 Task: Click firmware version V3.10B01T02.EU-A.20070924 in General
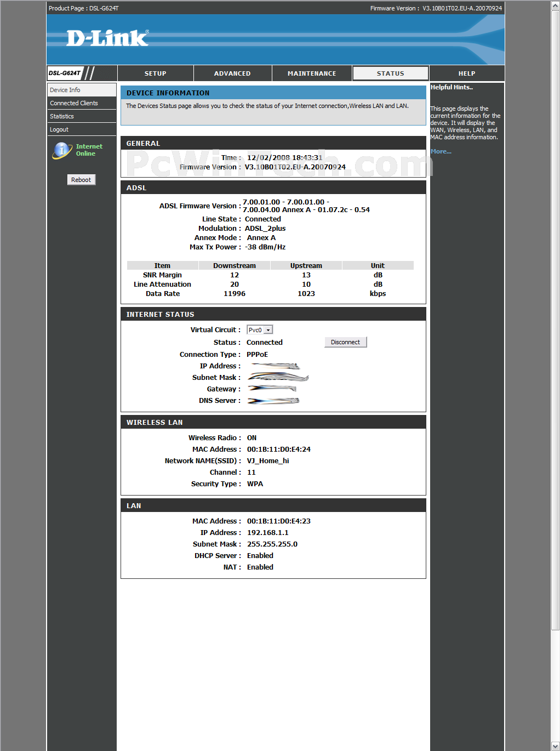pyautogui.click(x=295, y=167)
